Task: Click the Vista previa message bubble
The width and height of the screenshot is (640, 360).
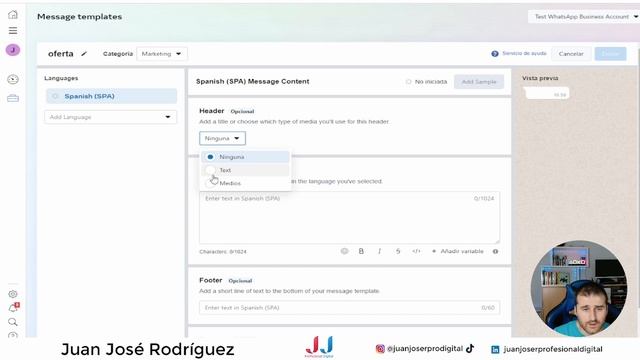Action: (x=546, y=93)
